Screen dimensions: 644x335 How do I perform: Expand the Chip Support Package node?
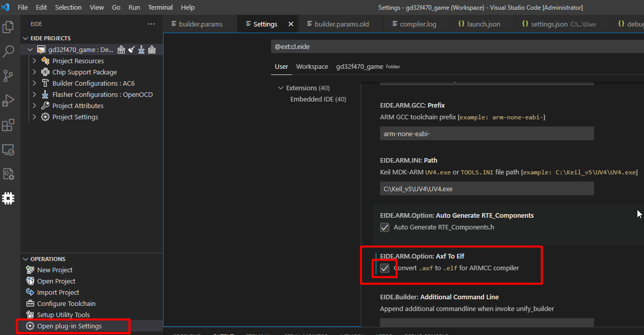34,72
